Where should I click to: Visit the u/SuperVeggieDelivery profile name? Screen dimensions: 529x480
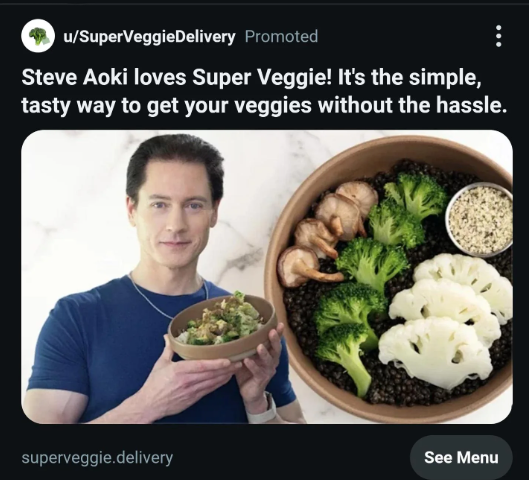149,37
